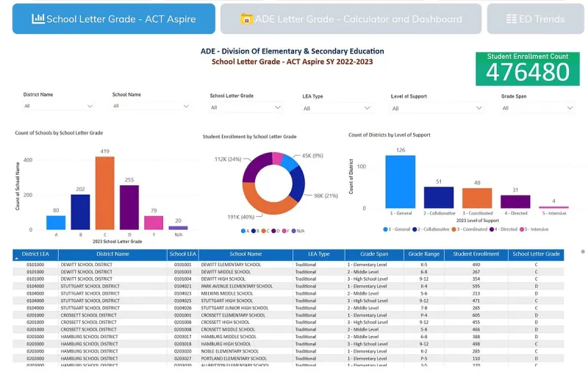Select the grade F bar labeled 79
This screenshot has height=377, width=588.
click(x=154, y=223)
